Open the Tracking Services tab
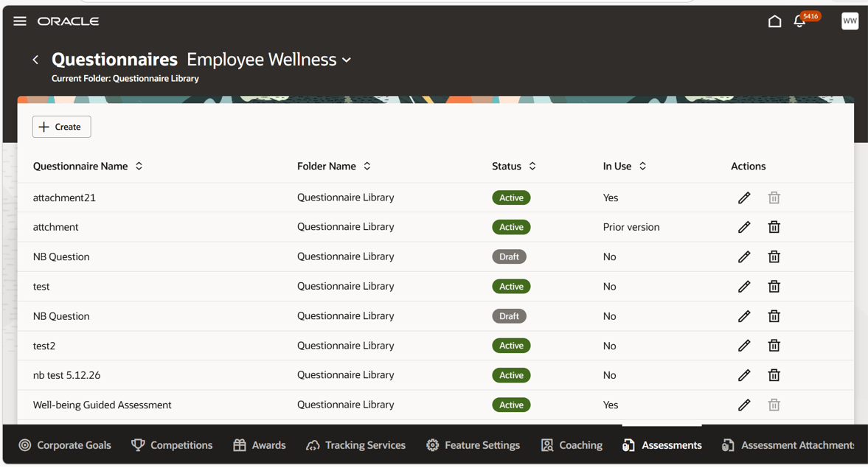This screenshot has width=868, height=468. click(355, 445)
